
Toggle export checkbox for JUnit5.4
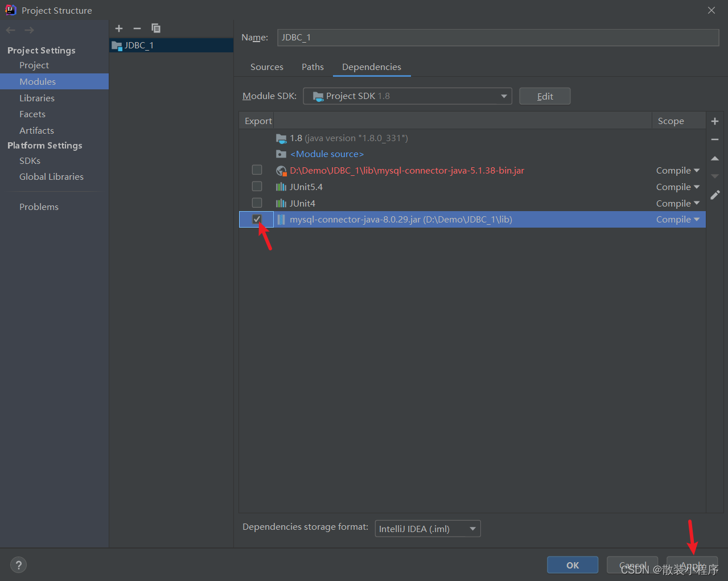coord(257,187)
